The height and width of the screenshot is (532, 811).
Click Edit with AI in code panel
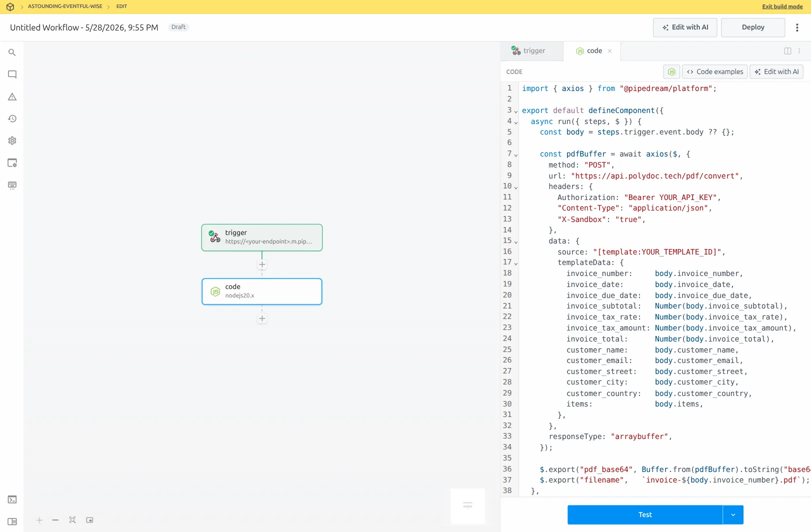click(776, 71)
